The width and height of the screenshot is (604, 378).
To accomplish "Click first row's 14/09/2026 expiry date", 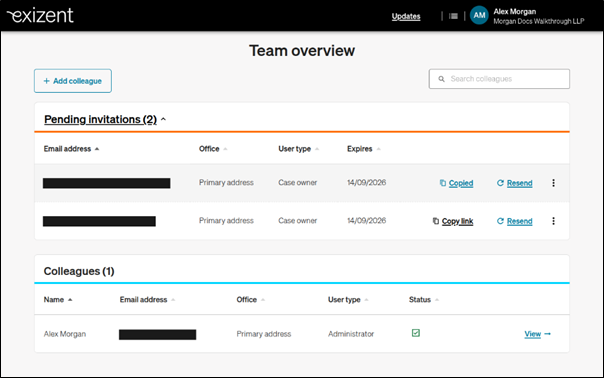I will [x=366, y=183].
